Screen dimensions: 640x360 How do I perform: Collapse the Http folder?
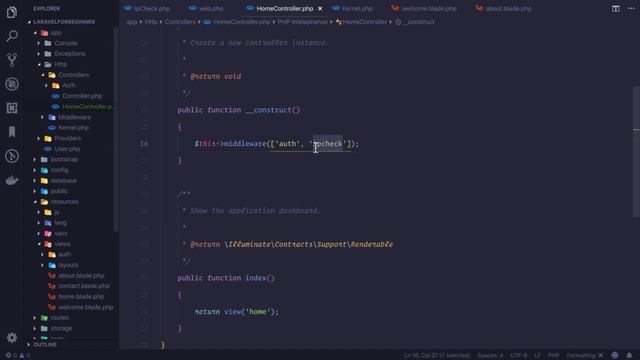(x=60, y=64)
